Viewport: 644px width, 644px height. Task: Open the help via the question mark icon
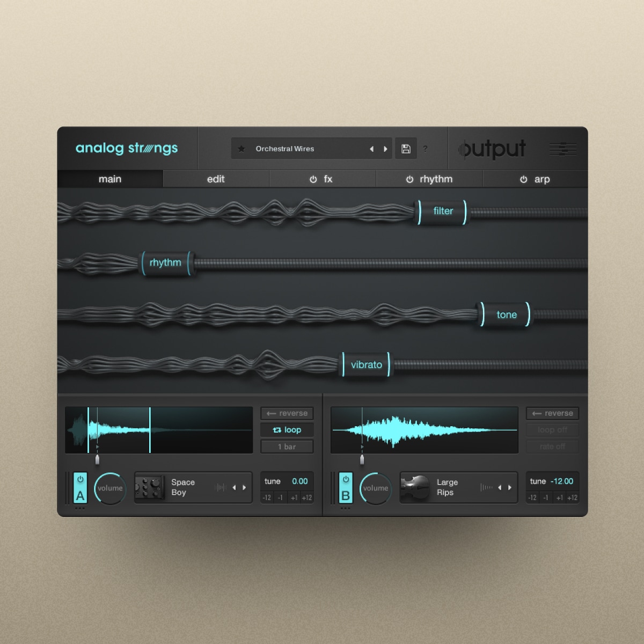pos(426,149)
